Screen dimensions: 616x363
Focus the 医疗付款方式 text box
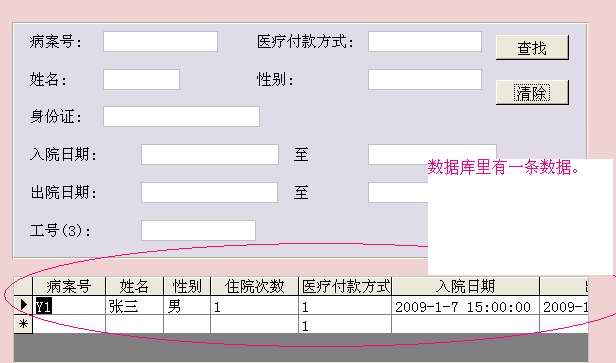click(x=425, y=42)
